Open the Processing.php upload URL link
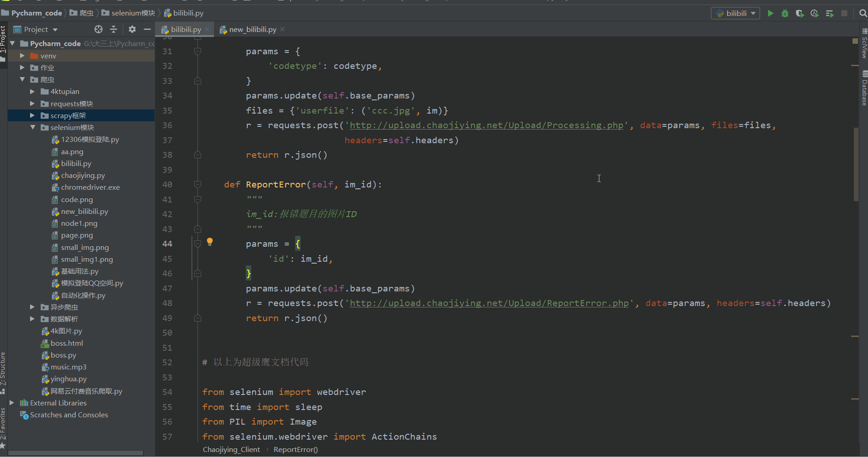868x457 pixels. [486, 125]
